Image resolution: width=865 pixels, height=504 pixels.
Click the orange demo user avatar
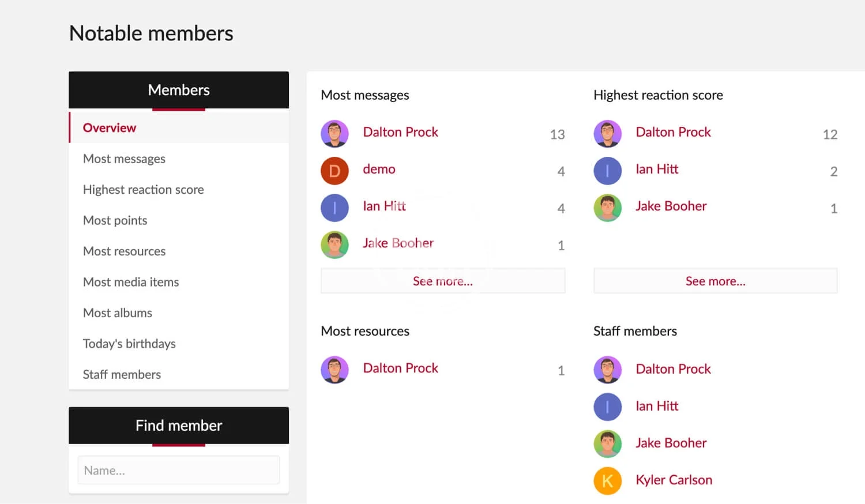pyautogui.click(x=334, y=171)
